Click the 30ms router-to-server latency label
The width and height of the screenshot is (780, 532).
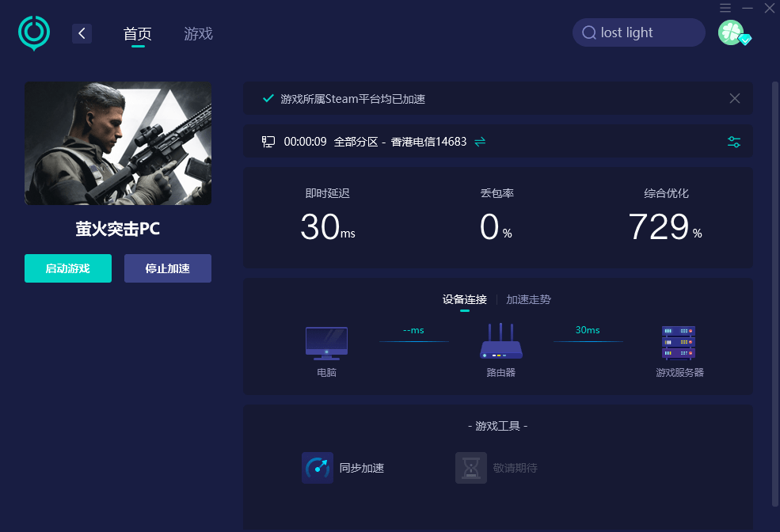coord(588,330)
